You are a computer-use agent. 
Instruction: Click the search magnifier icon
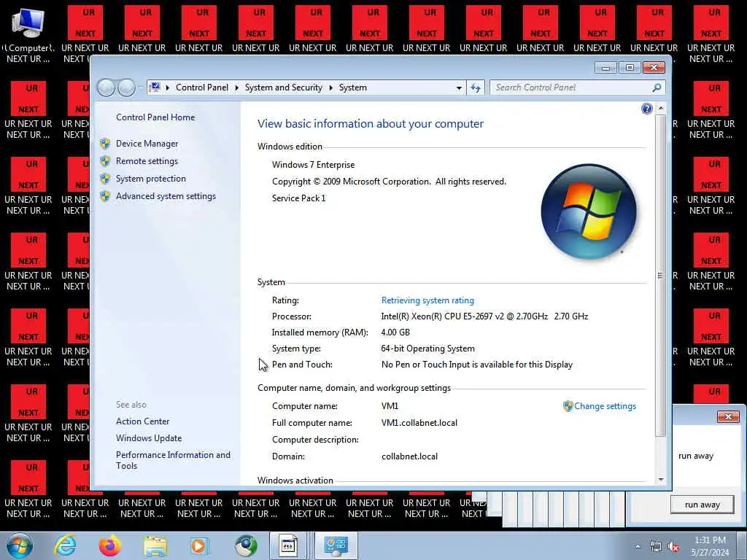coord(657,87)
